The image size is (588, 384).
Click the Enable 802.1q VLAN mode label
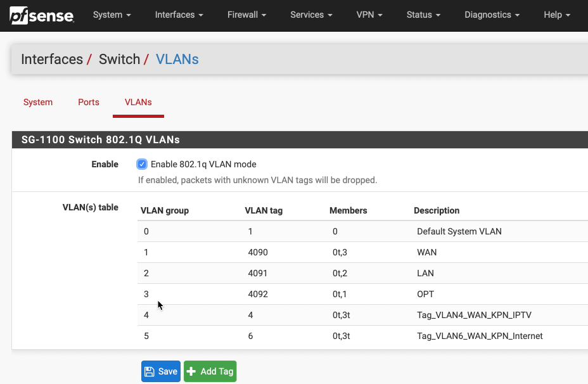(203, 164)
